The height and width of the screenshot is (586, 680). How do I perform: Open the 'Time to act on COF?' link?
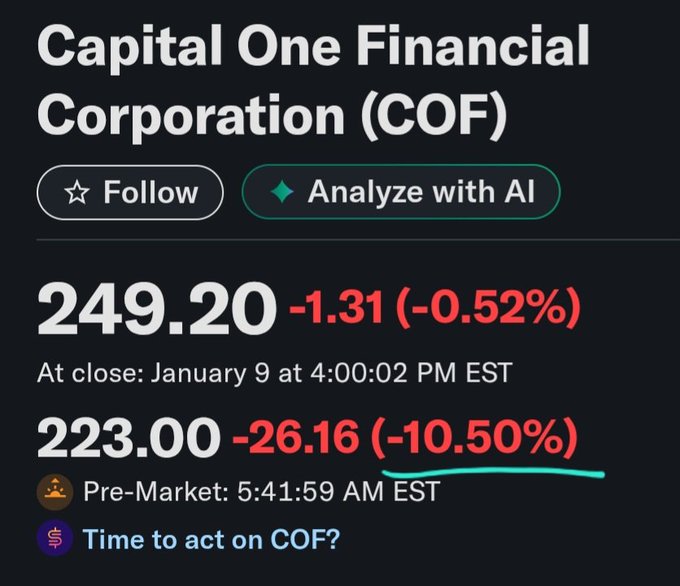211,540
